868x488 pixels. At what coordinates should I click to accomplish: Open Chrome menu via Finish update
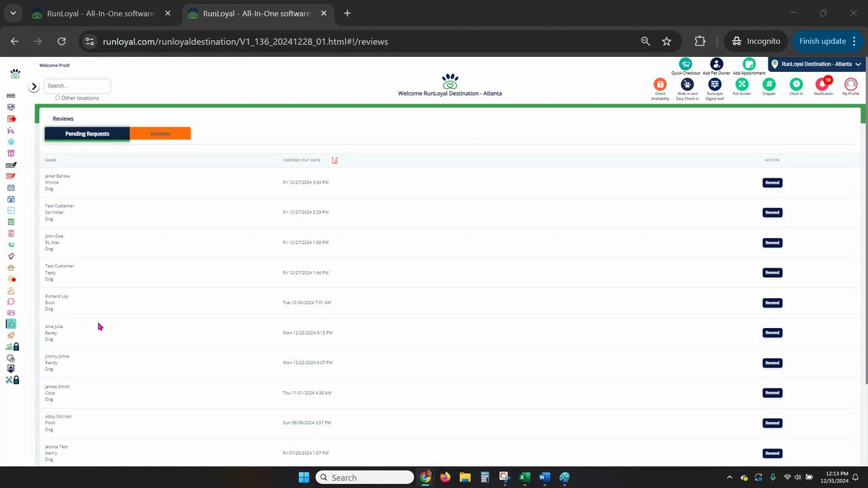tap(829, 41)
